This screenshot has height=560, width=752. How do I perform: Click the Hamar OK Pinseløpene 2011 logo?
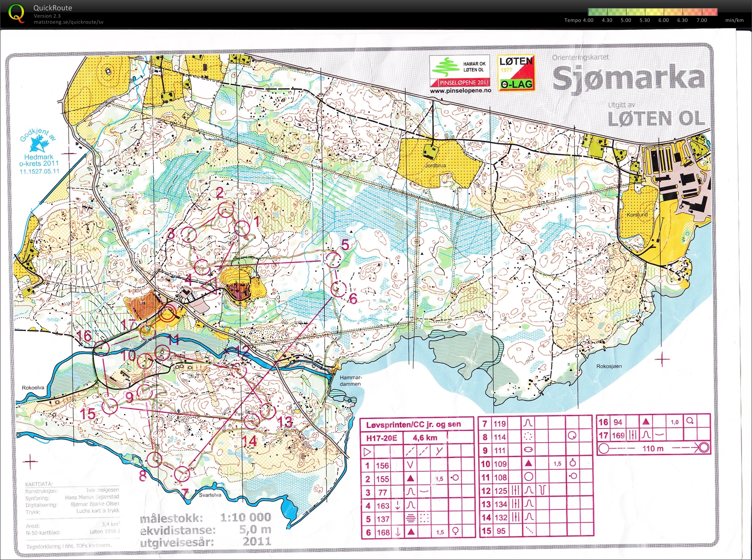tap(460, 71)
